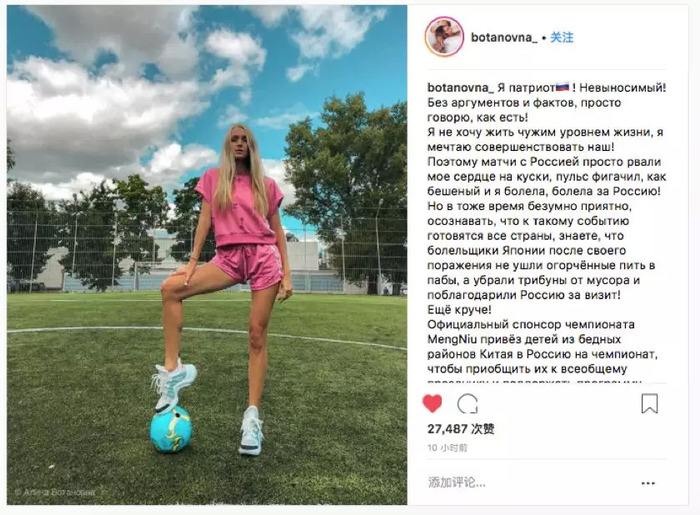Unlike the post via red heart icon

pyautogui.click(x=432, y=403)
